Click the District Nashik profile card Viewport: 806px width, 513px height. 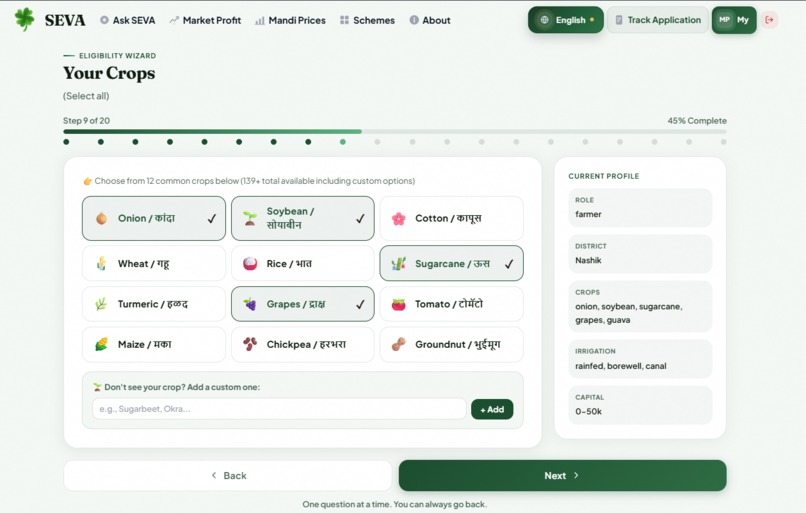point(640,253)
